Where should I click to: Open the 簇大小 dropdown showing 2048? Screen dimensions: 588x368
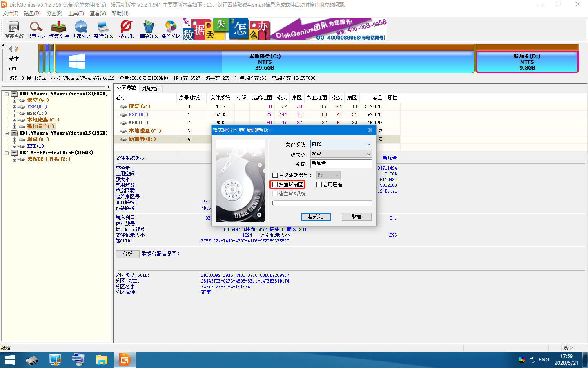341,154
